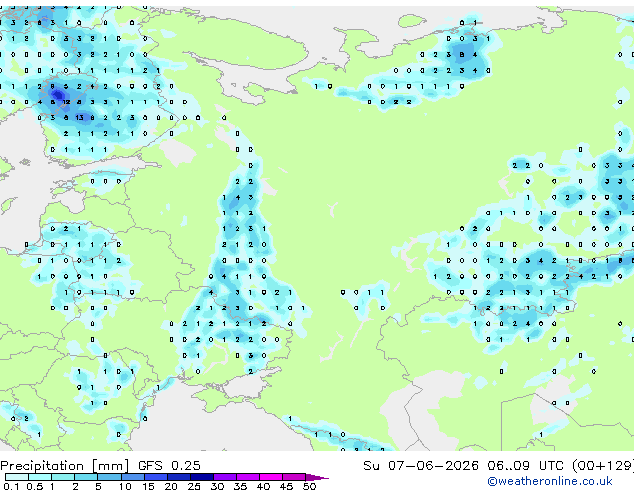
Task: Select the 40–45 mm magenta legend swatch
Action: click(271, 477)
